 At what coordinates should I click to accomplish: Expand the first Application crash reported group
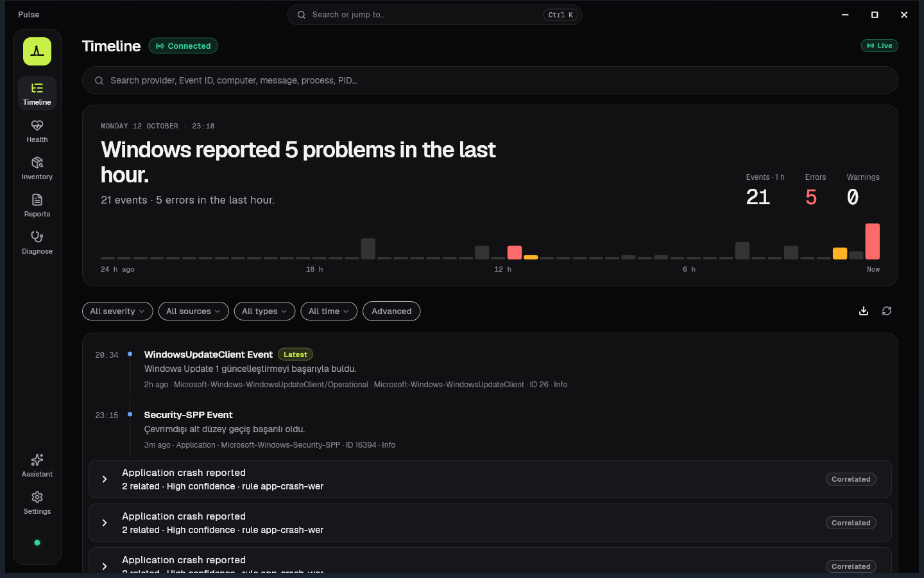coord(490,479)
